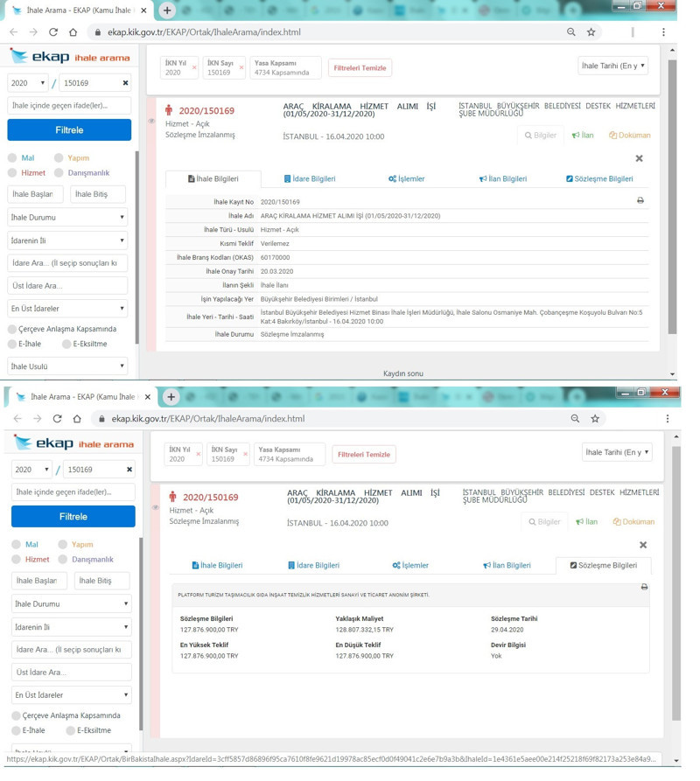
Task: Bookmark page with star in top browser
Action: coord(591,31)
